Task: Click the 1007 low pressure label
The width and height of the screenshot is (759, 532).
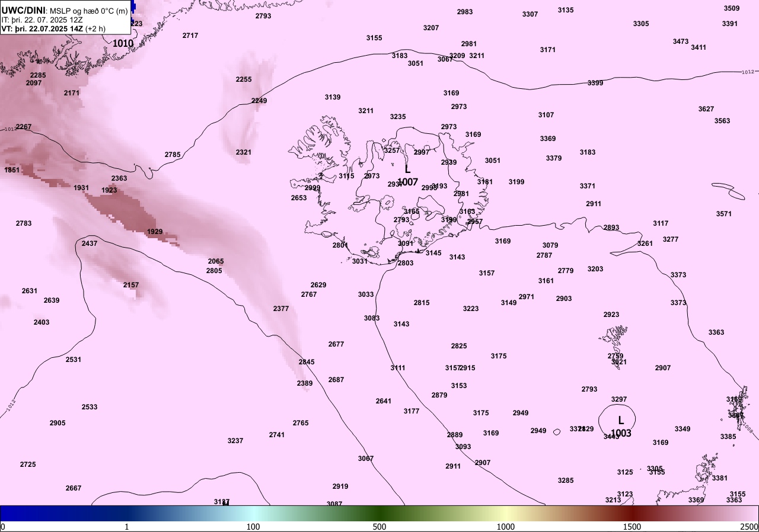Action: pos(407,182)
